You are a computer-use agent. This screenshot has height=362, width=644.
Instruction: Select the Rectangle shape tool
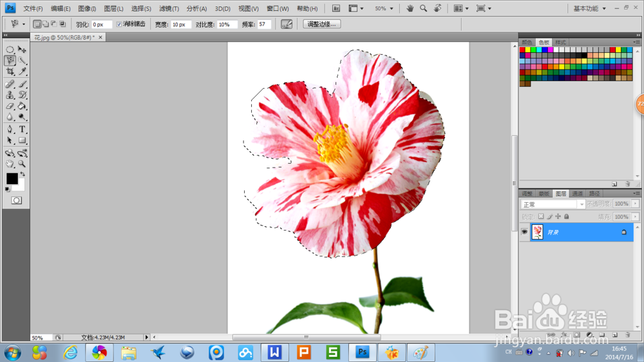point(22,140)
